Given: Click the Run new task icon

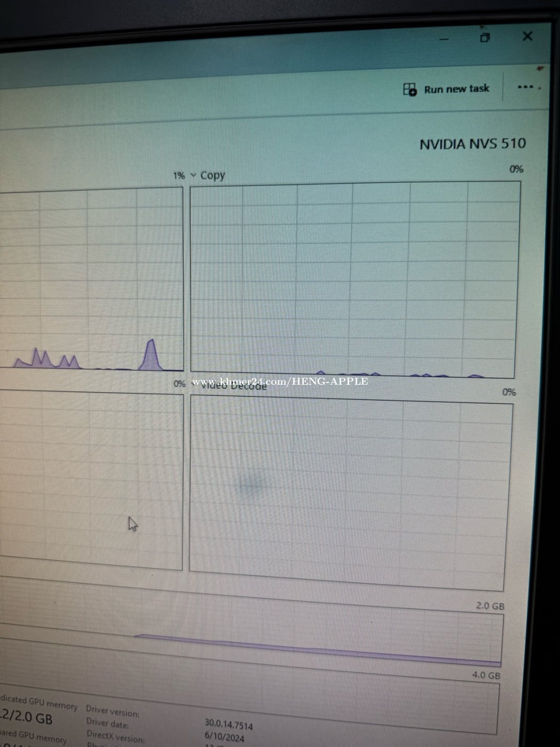Looking at the screenshot, I should [410, 89].
